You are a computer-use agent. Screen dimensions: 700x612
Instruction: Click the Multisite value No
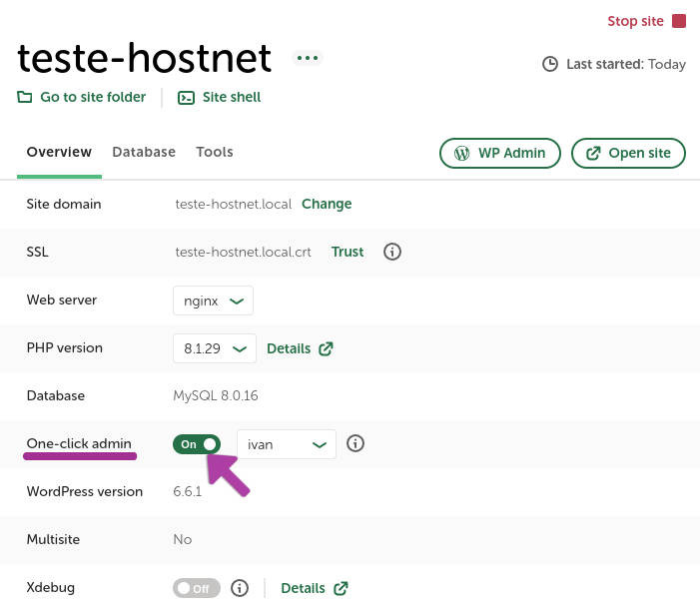point(183,539)
